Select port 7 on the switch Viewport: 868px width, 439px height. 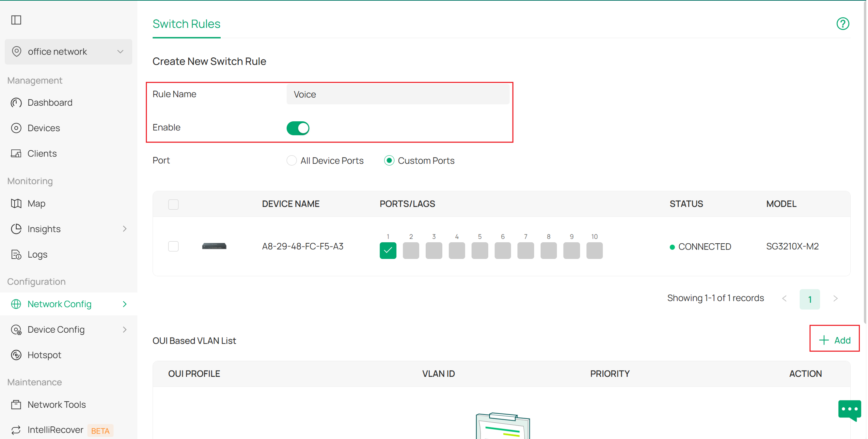point(526,250)
